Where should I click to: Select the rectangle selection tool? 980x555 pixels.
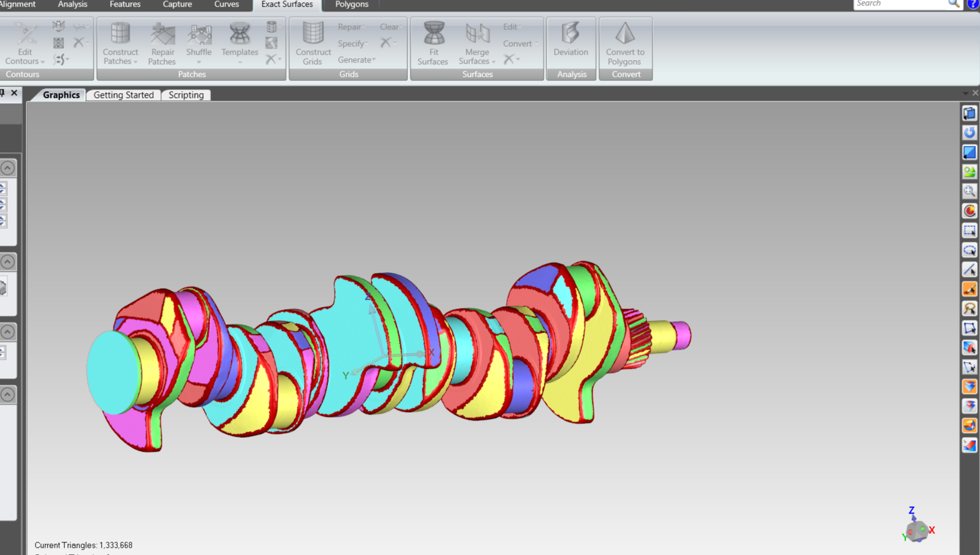(x=969, y=231)
